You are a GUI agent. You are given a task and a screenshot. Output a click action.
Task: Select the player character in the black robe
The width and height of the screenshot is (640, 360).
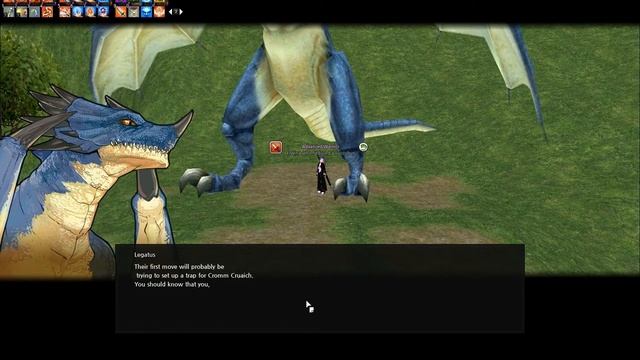pyautogui.click(x=322, y=176)
